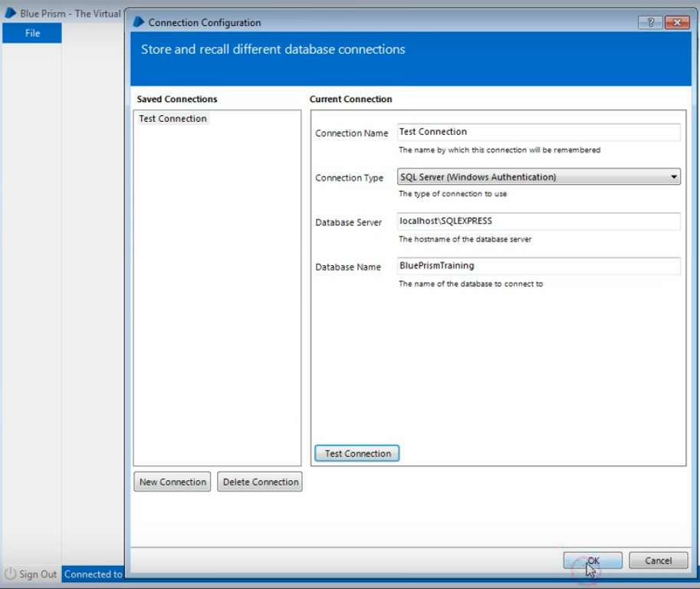Open the File menu in Blue Prism window
Screen dimensions: 700x589
tap(32, 33)
